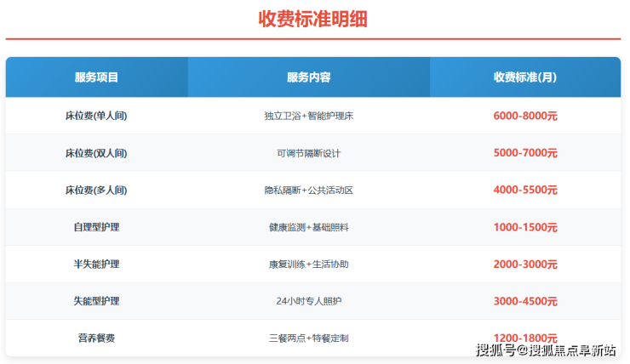Click the 健康监测+基础照料 description
The height and width of the screenshot is (364, 630).
point(308,227)
